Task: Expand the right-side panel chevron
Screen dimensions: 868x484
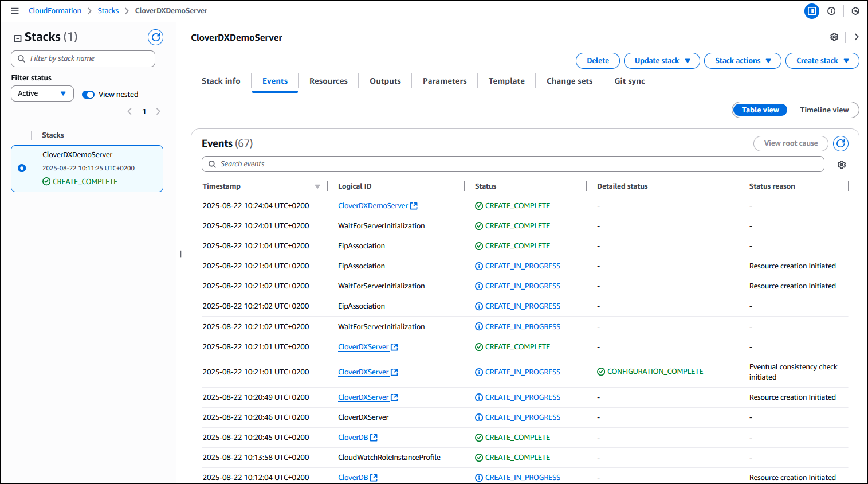Action: [856, 36]
